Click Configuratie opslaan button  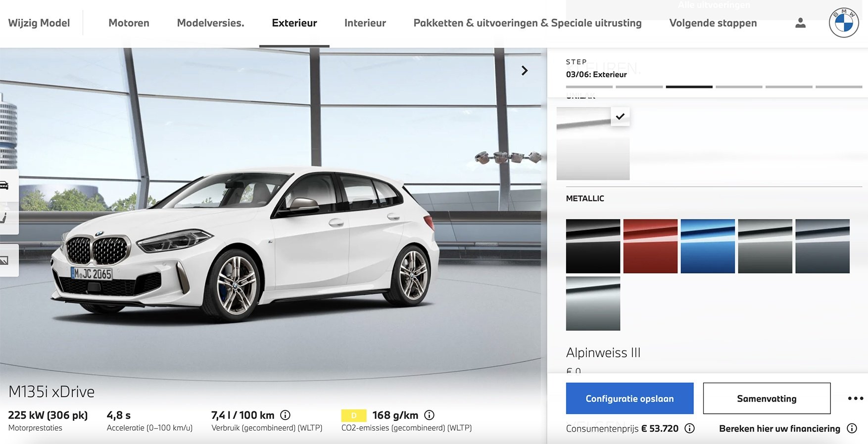(x=629, y=399)
